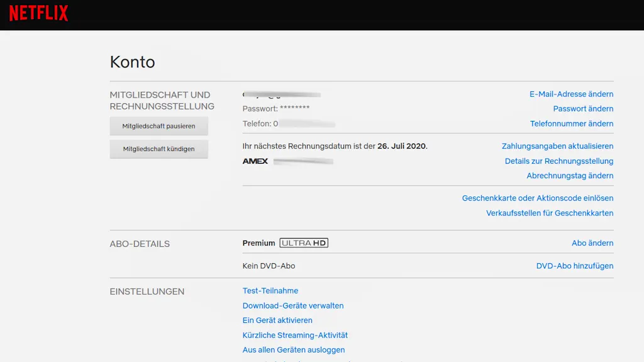Viewport: 644px width, 362px height.
Task: Click Abo ändern link
Action: [x=592, y=243]
